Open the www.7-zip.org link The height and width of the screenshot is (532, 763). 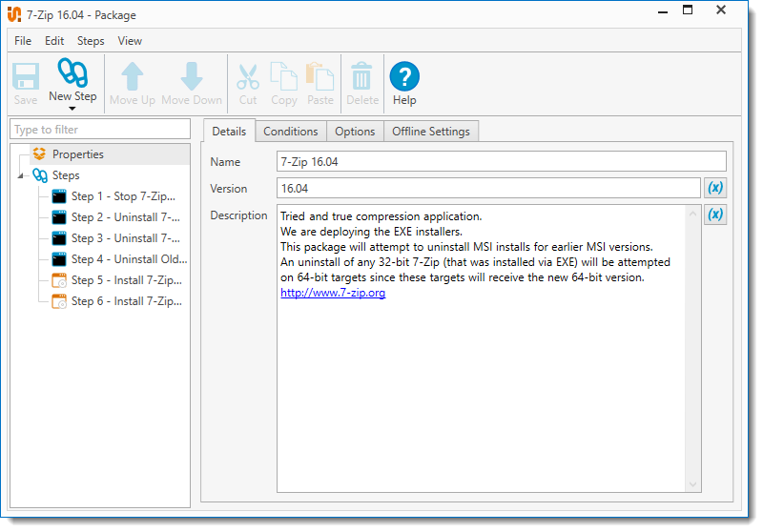tap(333, 293)
